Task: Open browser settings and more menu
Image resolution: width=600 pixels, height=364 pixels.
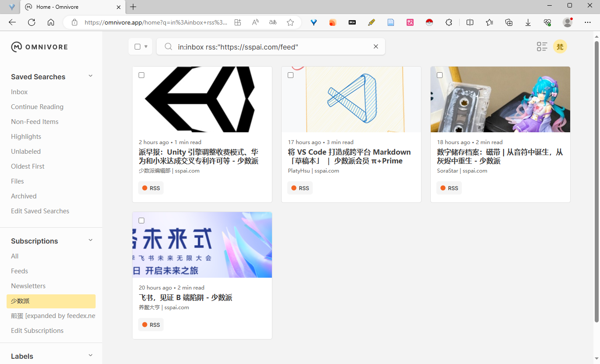Action: point(588,22)
